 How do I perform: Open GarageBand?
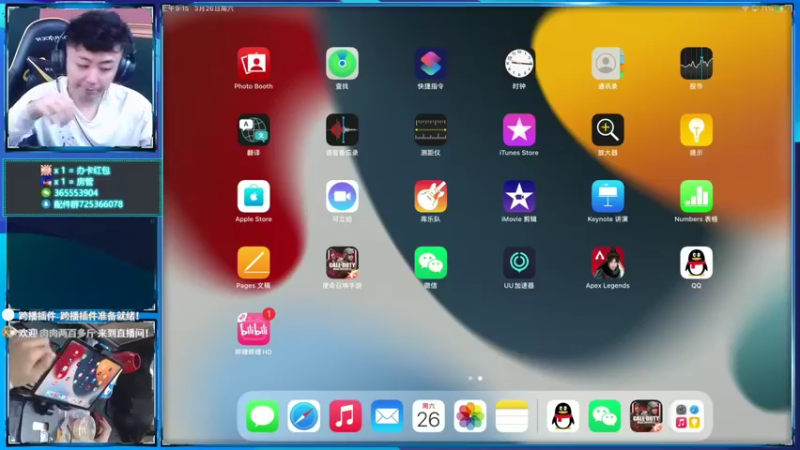point(431,196)
